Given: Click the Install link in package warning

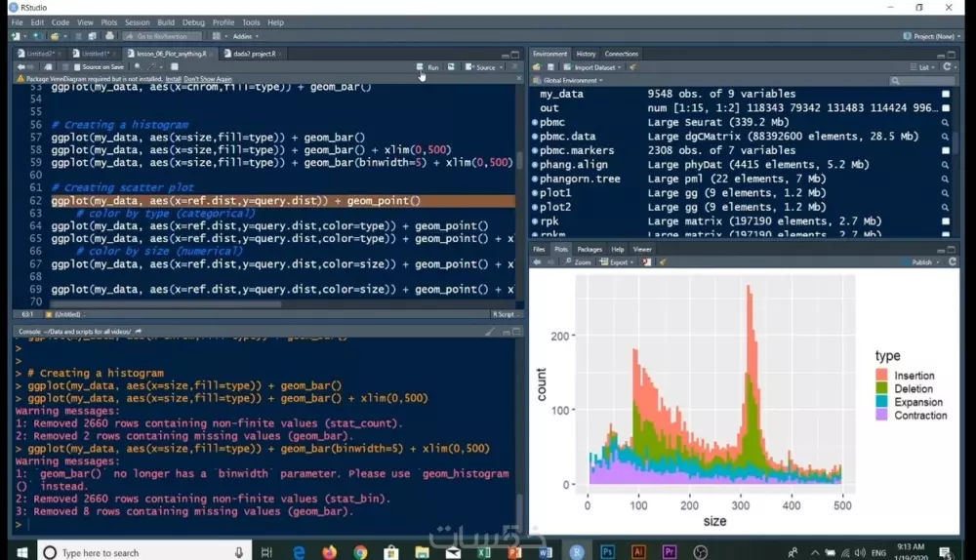Looking at the screenshot, I should [173, 79].
